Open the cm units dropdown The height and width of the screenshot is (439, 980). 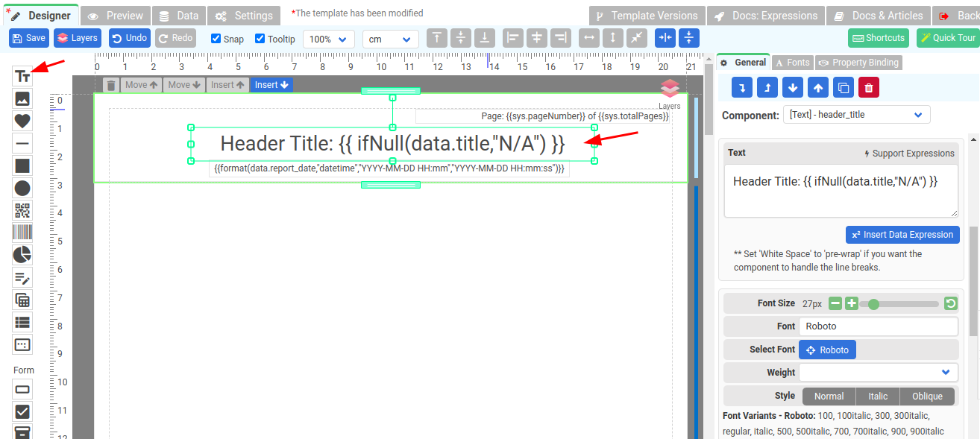(390, 39)
